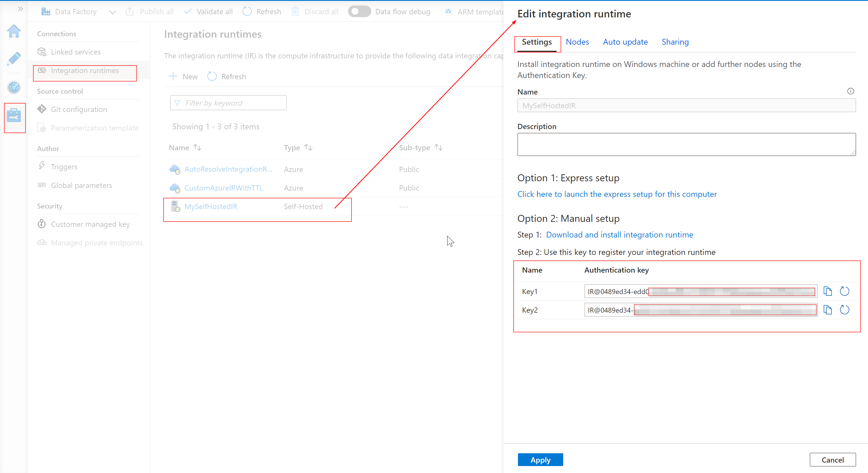Click the Validate all checkmark icon
This screenshot has width=868, height=473.
point(187,11)
